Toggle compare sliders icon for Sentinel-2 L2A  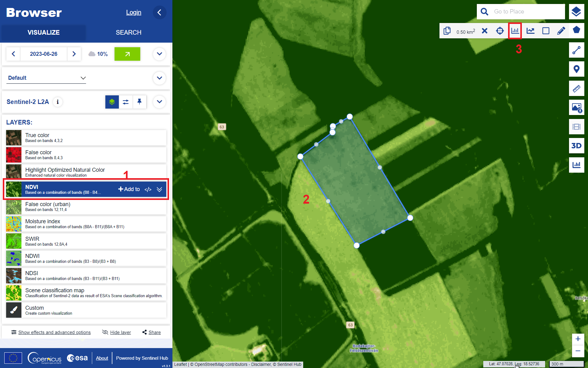126,102
